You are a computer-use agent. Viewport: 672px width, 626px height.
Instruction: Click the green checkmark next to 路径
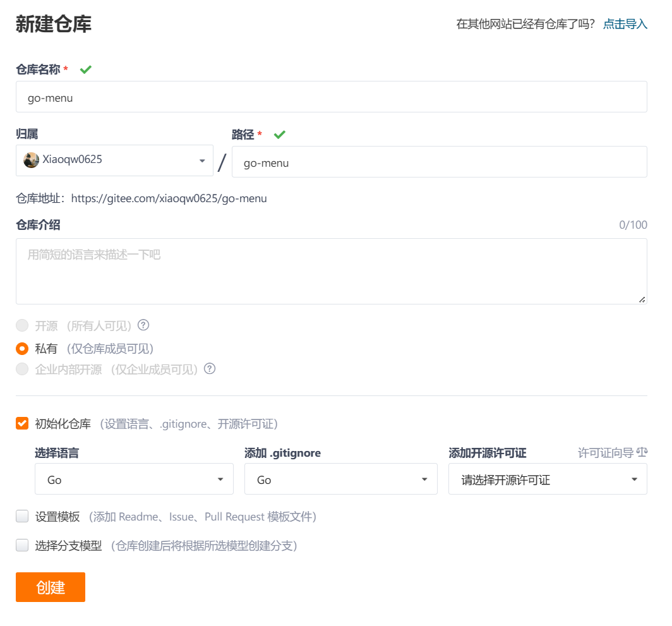tap(279, 135)
